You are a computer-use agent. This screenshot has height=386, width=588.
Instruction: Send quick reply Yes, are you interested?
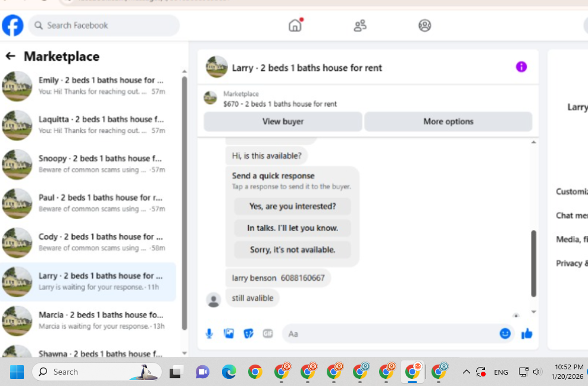click(292, 206)
